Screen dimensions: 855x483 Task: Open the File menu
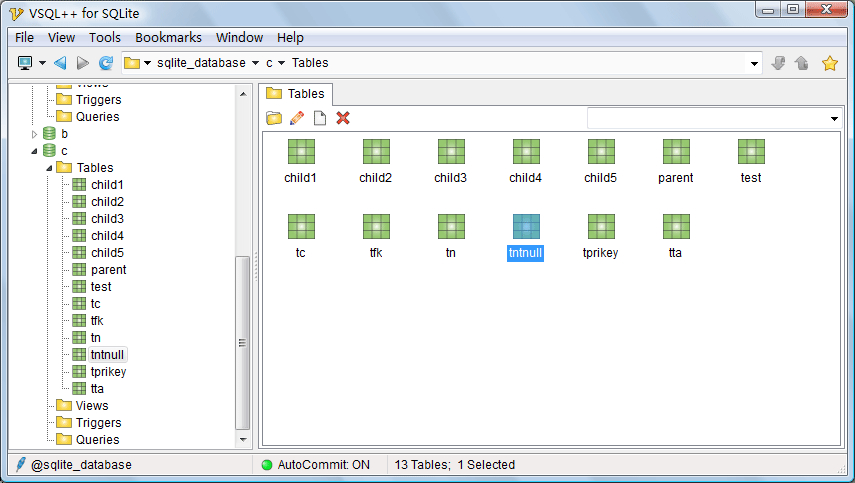pos(25,38)
